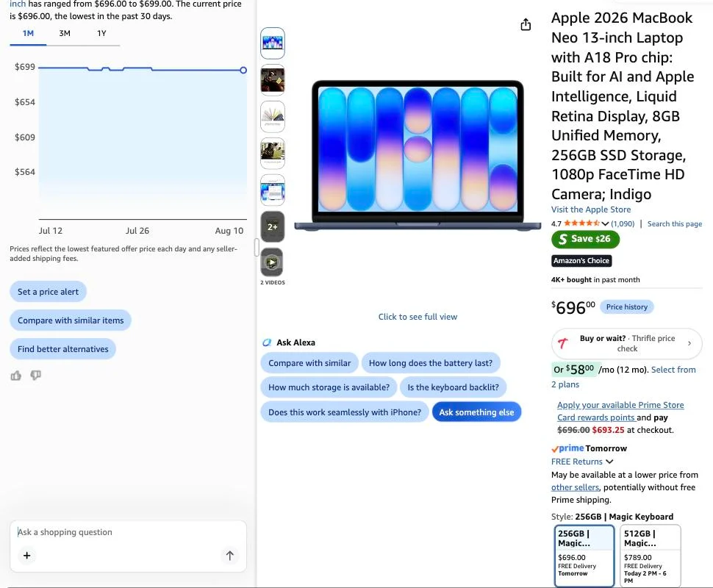The image size is (713, 588).
Task: Click the Click to see full view link
Action: coord(418,317)
